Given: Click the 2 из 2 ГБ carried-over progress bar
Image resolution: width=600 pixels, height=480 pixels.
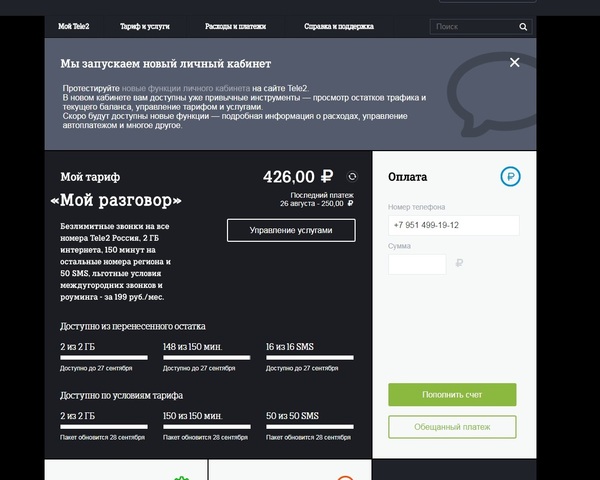Looking at the screenshot, I should (104, 358).
